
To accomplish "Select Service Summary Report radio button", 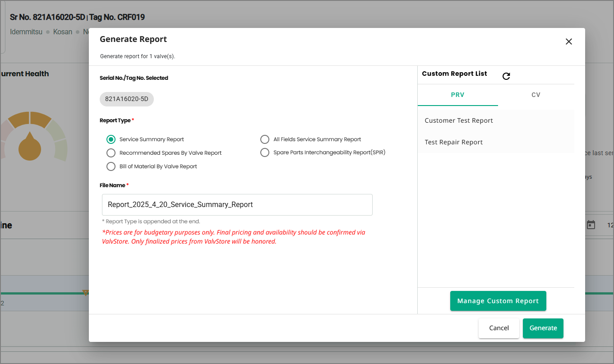I will pos(111,139).
